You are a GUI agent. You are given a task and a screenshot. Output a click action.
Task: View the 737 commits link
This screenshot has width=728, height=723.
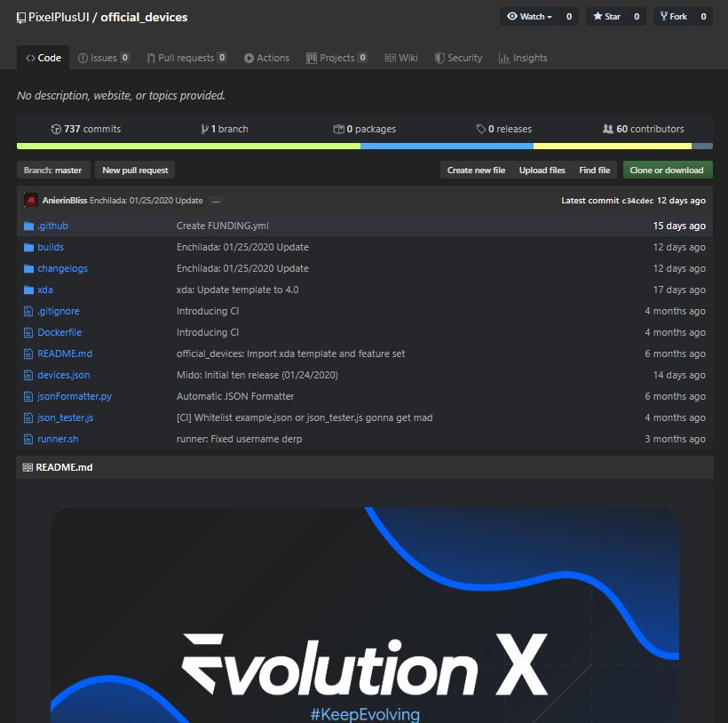[86, 129]
